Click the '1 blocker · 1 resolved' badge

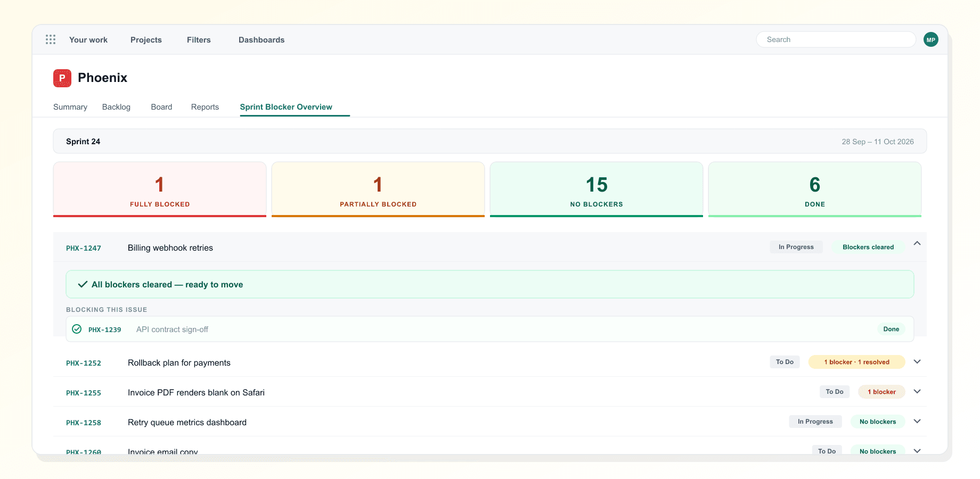pyautogui.click(x=856, y=362)
